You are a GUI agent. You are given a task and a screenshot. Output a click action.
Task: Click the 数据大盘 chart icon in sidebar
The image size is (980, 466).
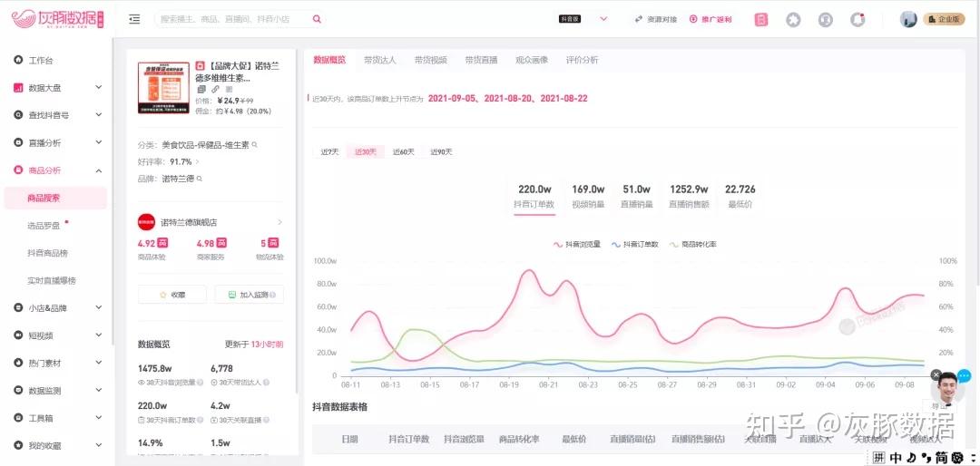pyautogui.click(x=18, y=88)
